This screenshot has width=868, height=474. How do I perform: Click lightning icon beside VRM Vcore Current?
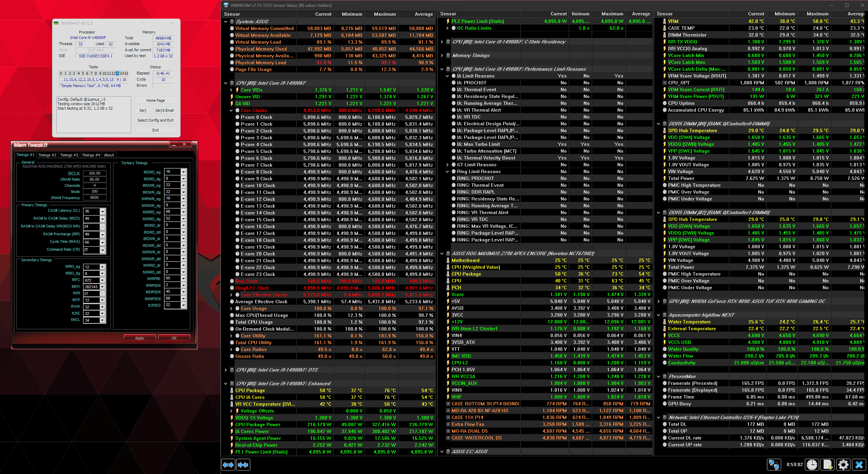tap(664, 89)
